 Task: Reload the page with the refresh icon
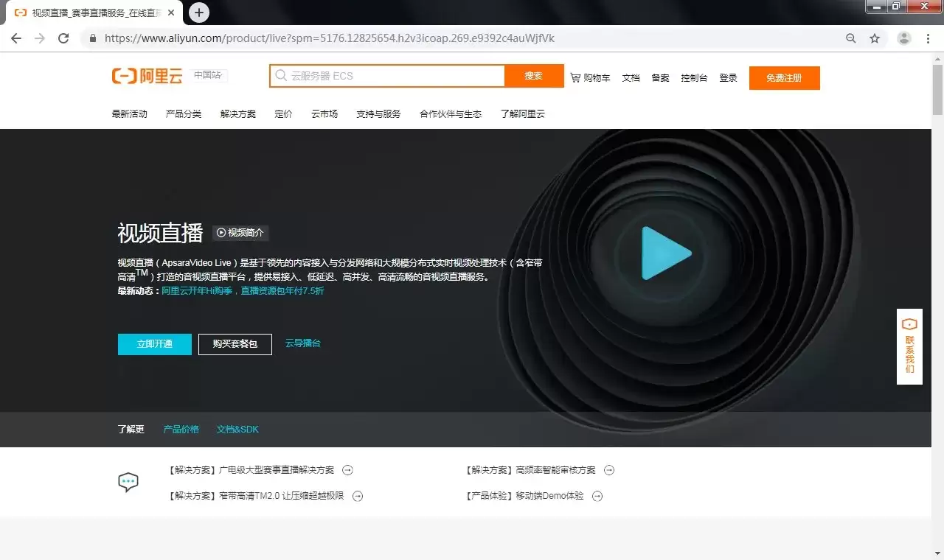pyautogui.click(x=63, y=38)
